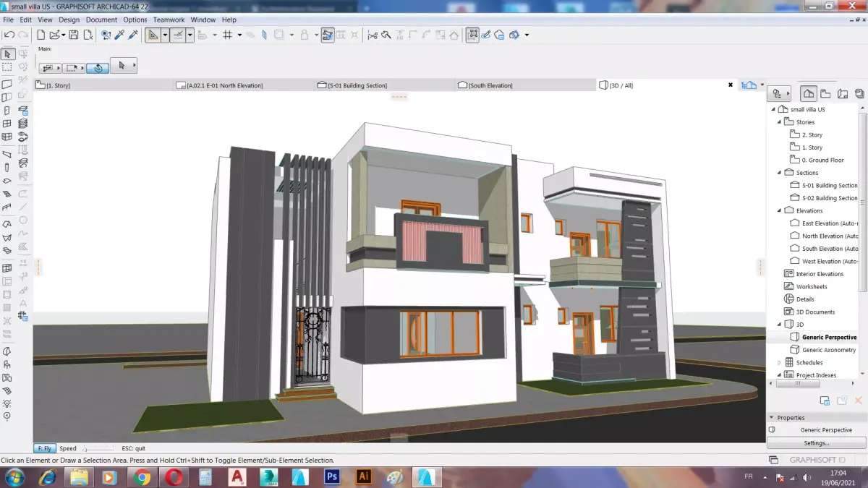Click the Layout Book icon in Navigator

[843, 93]
